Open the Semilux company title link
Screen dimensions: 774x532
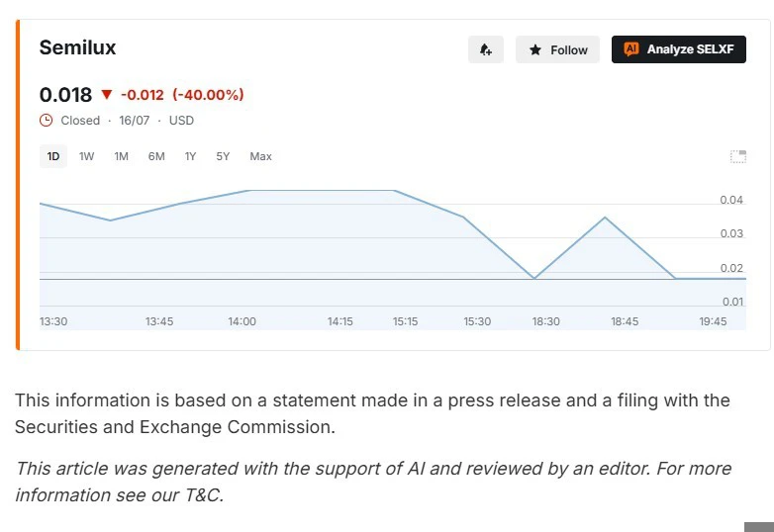pos(77,47)
